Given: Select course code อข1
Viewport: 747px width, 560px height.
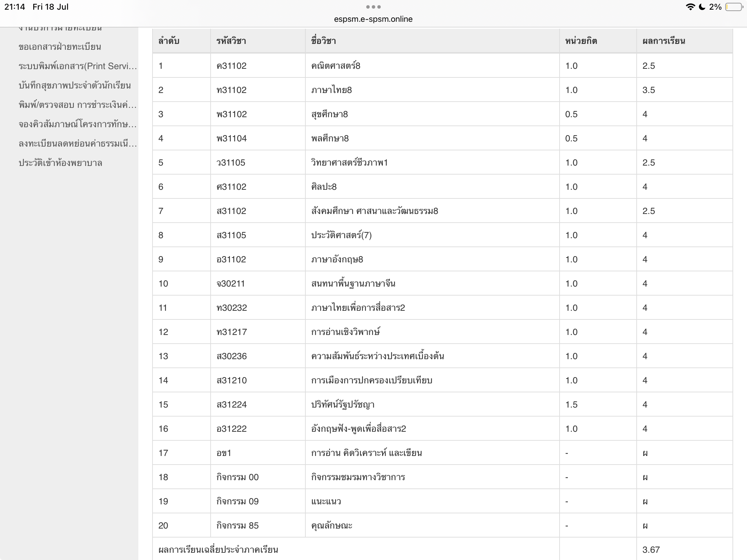Looking at the screenshot, I should pos(224,453).
